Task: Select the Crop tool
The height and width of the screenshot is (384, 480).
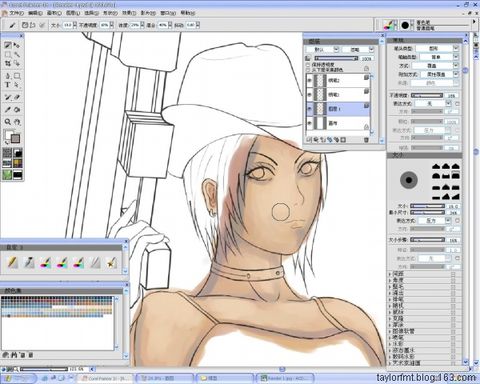Action: click(x=8, y=63)
